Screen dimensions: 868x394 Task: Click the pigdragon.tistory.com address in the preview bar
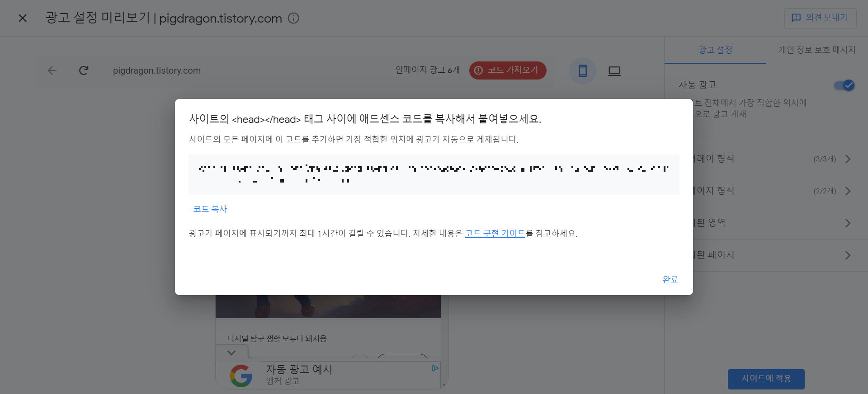(157, 70)
